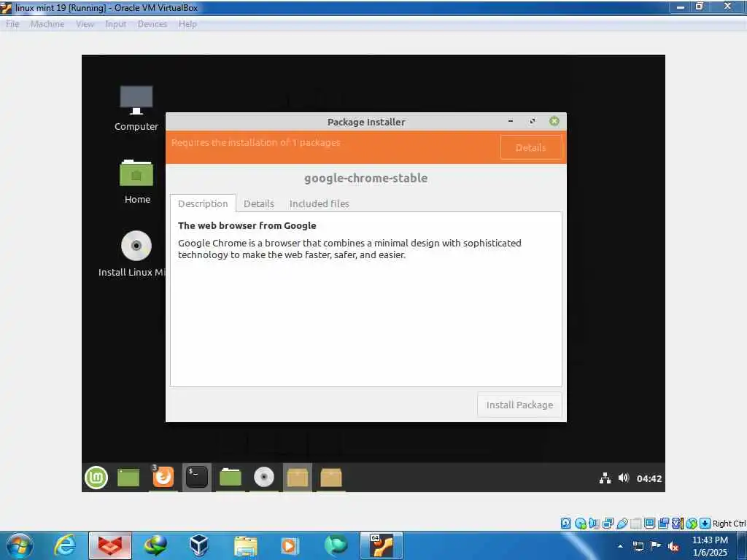Open the VirtualBox Help menu
The height and width of the screenshot is (560, 747).
pos(187,24)
